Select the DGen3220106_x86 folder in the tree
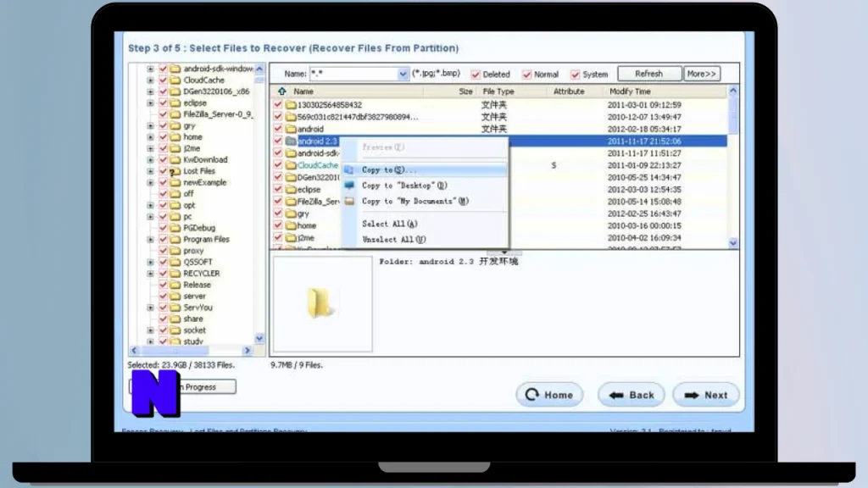This screenshot has height=488, width=868. tap(216, 91)
